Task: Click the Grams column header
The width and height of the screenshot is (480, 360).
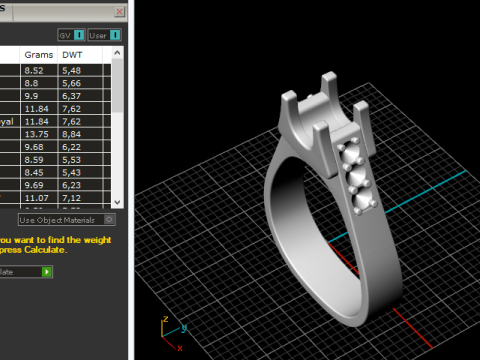Action: (39, 55)
